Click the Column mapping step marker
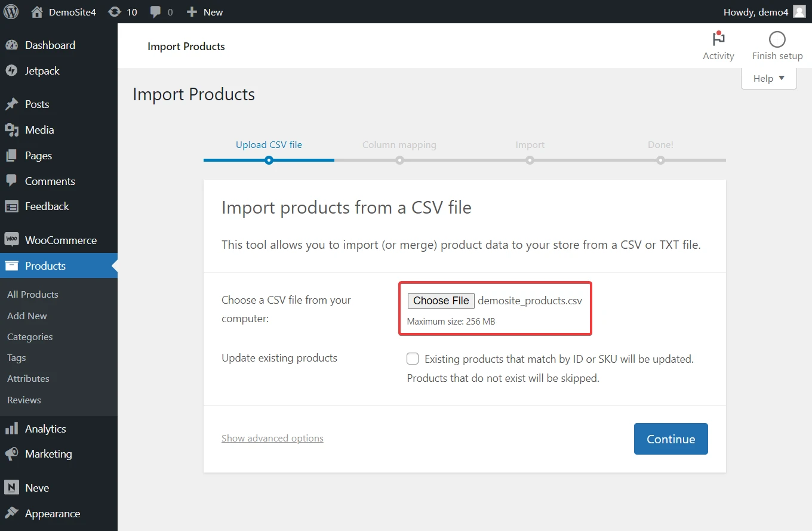Viewport: 812px width, 531px height. [399, 160]
